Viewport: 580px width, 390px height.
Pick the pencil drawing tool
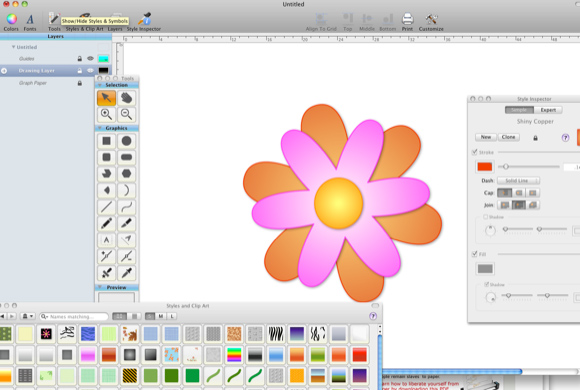tap(107, 223)
